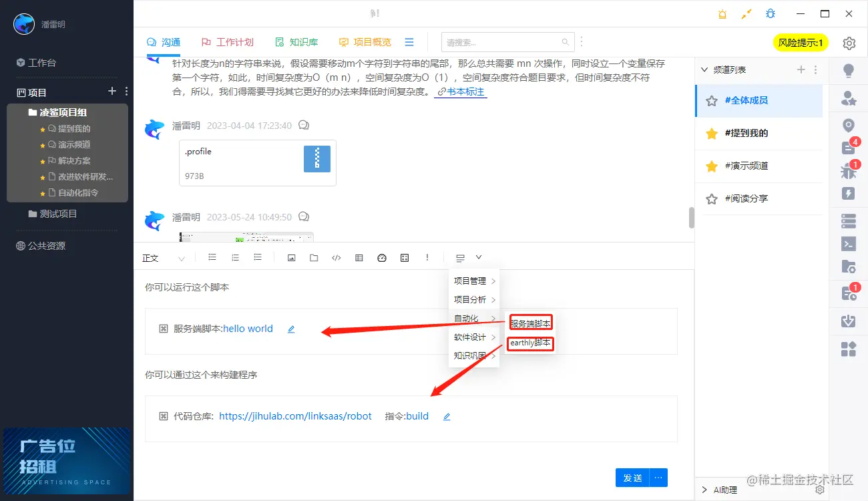Click the blue bug icon in title bar
The width and height of the screenshot is (868, 501).
771,14
